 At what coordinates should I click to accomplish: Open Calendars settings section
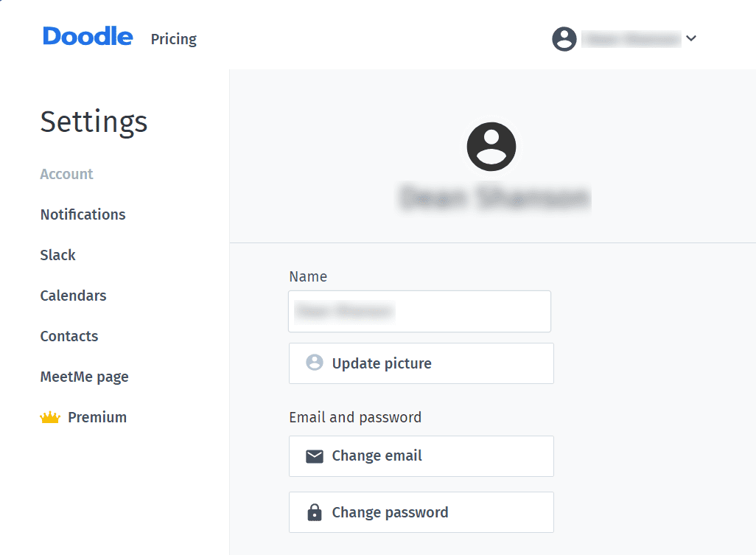[x=73, y=296]
